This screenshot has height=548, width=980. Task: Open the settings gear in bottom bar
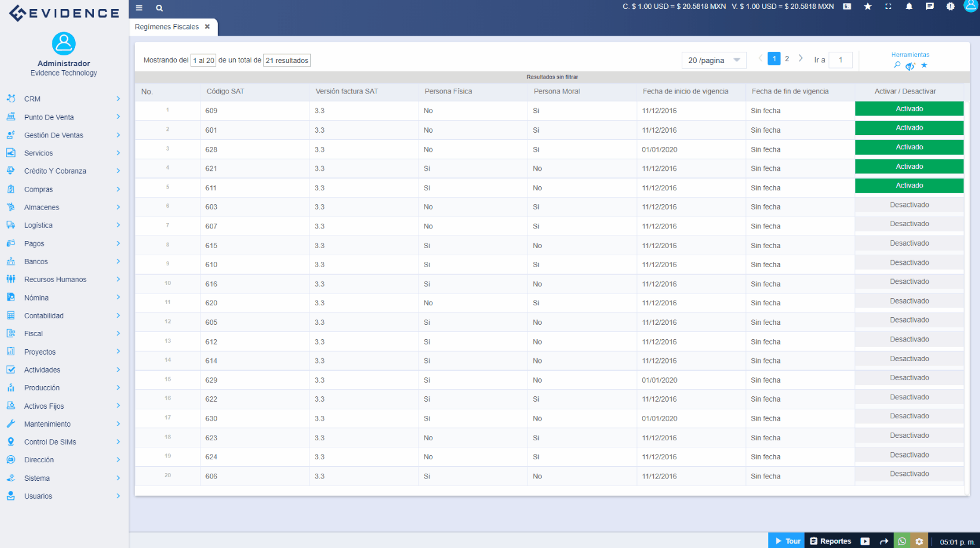tap(919, 541)
